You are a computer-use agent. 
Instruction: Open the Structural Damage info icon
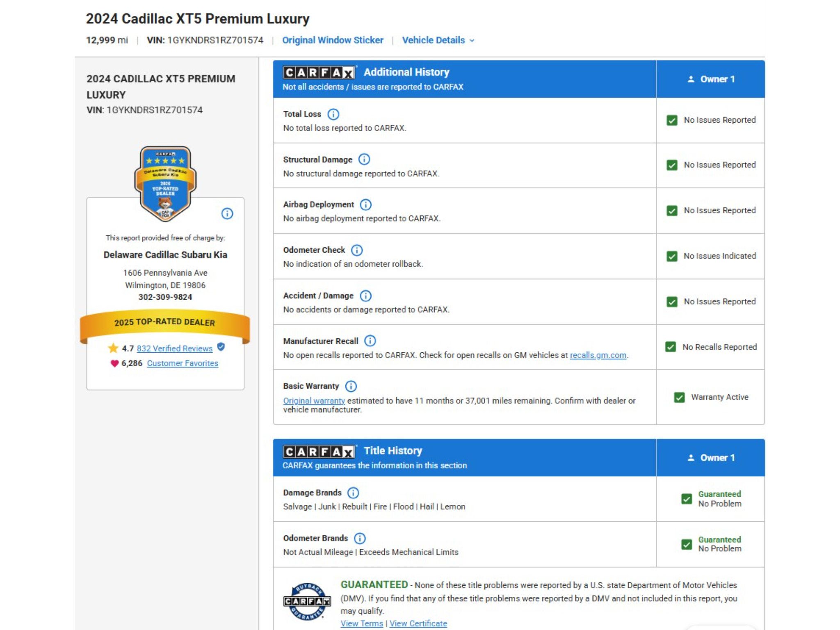tap(364, 159)
